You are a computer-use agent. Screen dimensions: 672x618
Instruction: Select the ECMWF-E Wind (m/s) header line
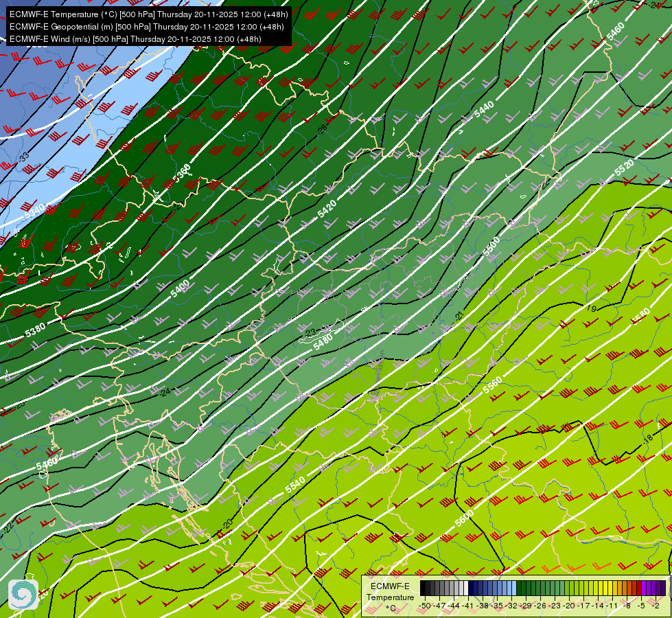(135, 39)
